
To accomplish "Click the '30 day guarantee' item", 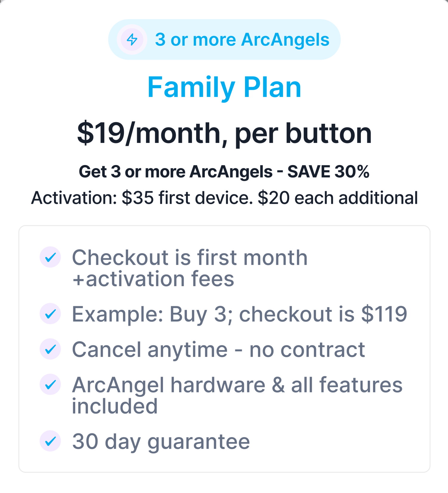I will pos(161,441).
